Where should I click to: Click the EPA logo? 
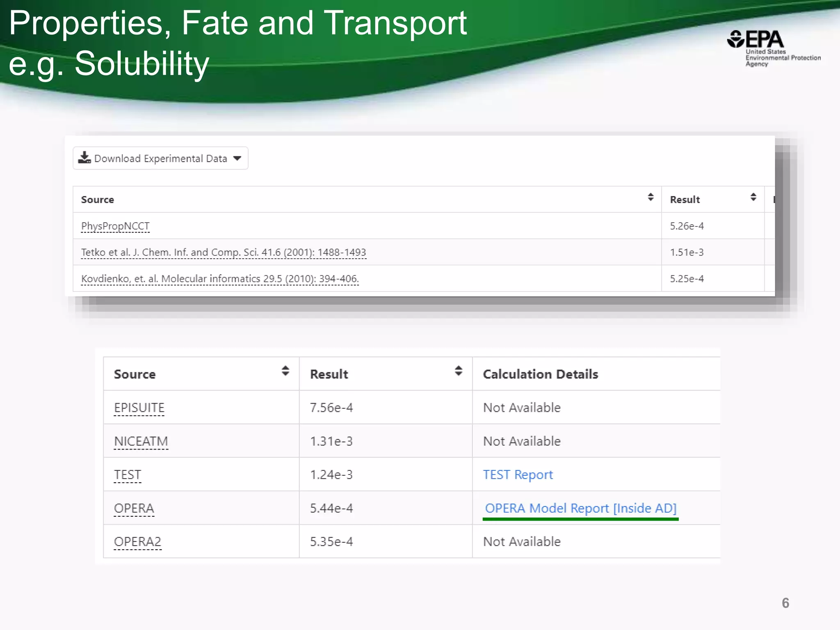(x=774, y=48)
